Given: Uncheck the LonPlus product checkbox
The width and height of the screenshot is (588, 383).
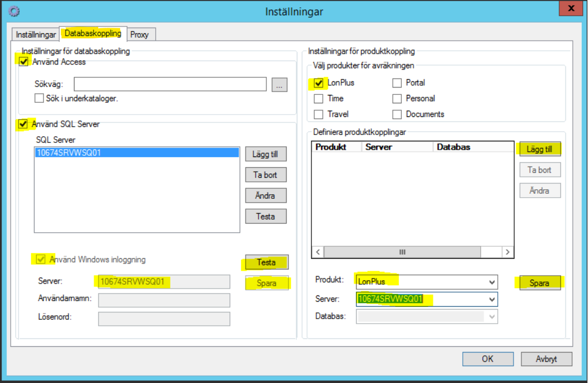Looking at the screenshot, I should pos(318,83).
